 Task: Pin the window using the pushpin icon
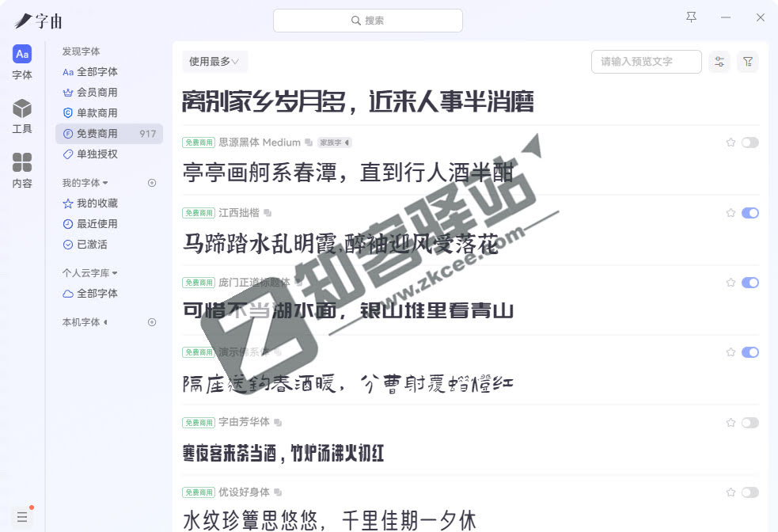pyautogui.click(x=690, y=16)
